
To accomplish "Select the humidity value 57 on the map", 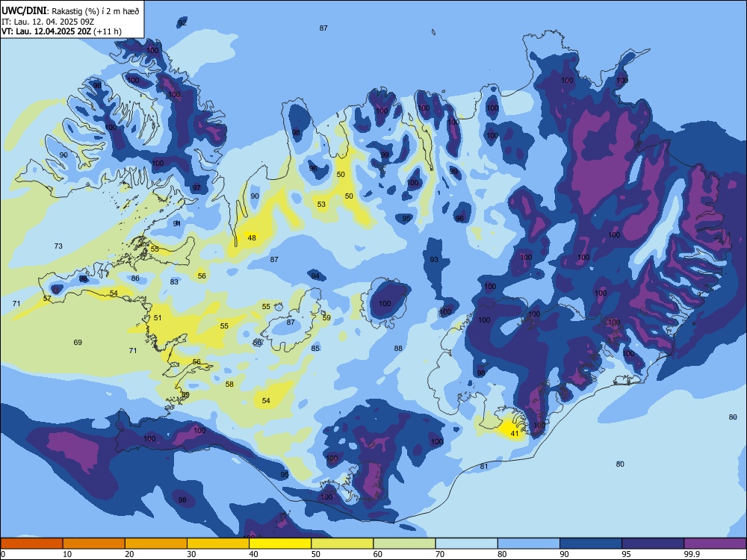I will (x=46, y=299).
